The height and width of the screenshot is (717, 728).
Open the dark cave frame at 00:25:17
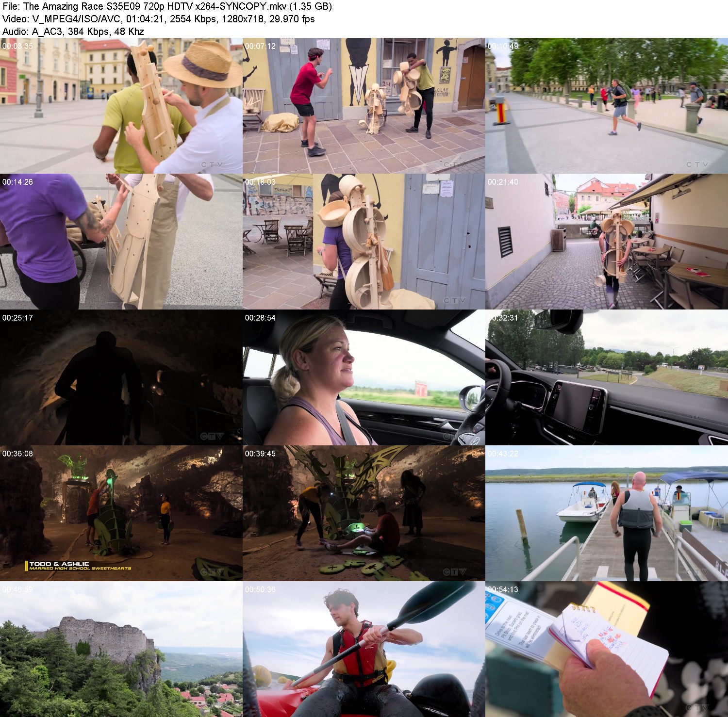pyautogui.click(x=121, y=377)
